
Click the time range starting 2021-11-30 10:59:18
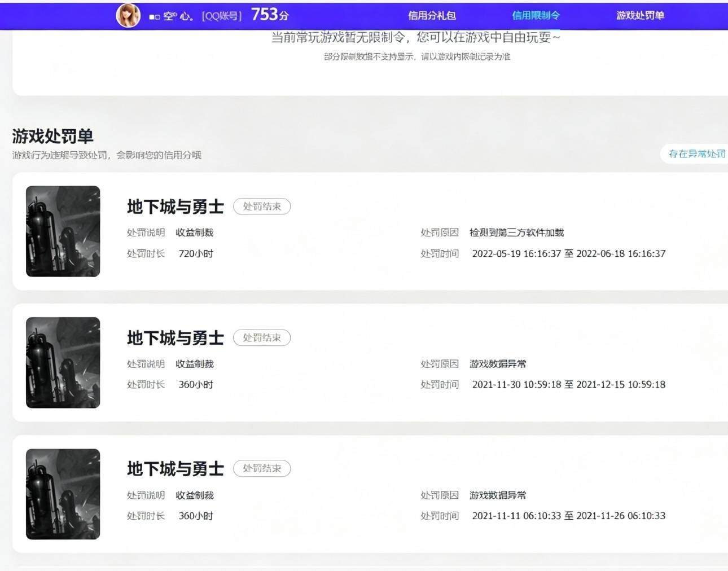569,385
